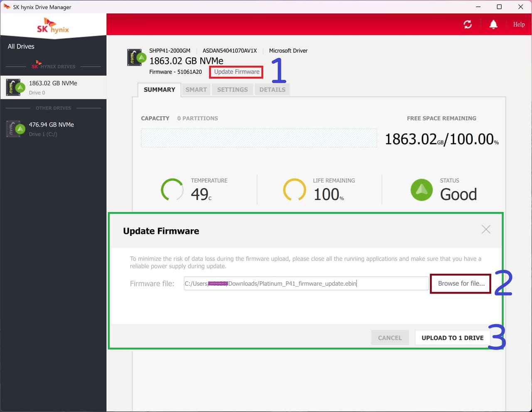Cancel the firmware update dialog
The width and height of the screenshot is (532, 412).
[389, 338]
